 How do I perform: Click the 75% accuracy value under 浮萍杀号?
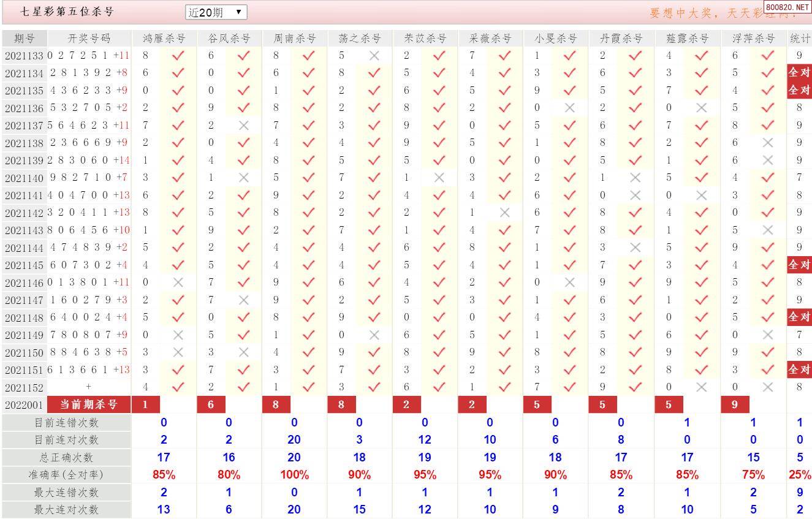[753, 475]
